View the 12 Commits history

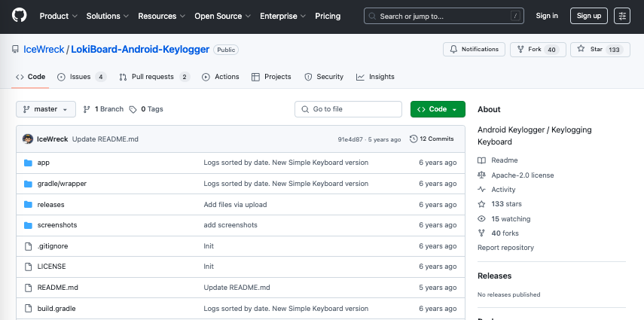point(432,139)
